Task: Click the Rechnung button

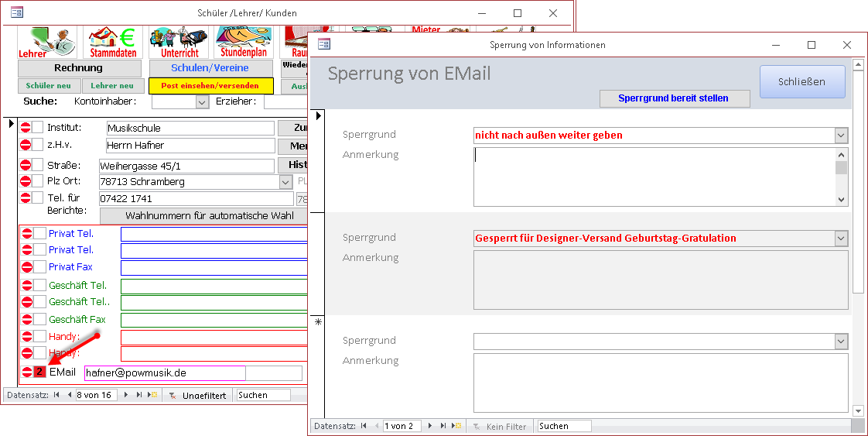Action: (x=79, y=68)
